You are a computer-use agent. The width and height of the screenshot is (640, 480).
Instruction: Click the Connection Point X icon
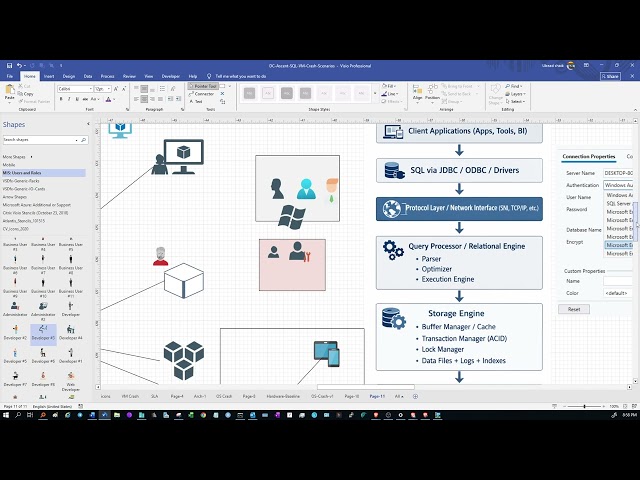(x=222, y=94)
